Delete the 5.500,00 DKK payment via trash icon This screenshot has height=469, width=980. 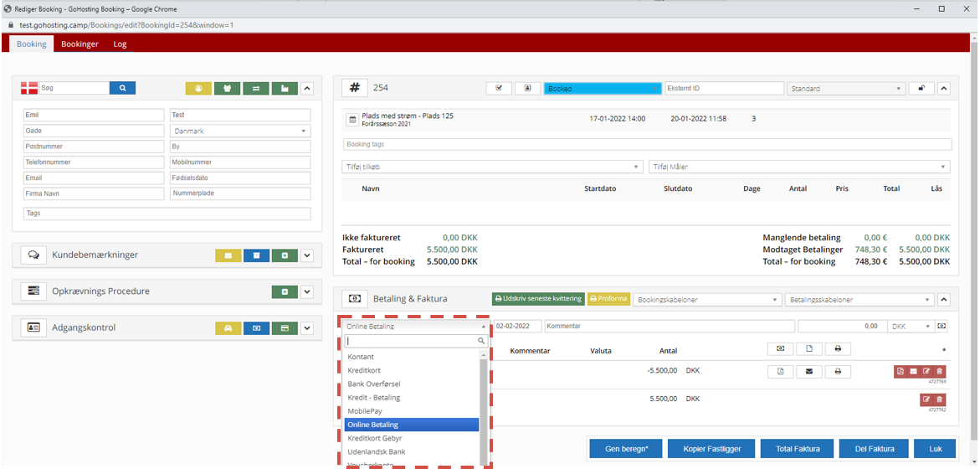tap(939, 399)
